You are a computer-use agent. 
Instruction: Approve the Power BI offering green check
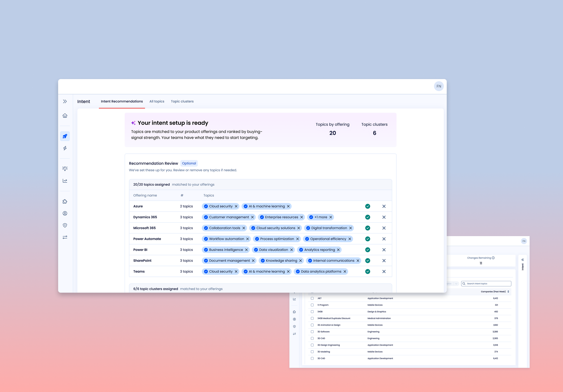pyautogui.click(x=367, y=250)
